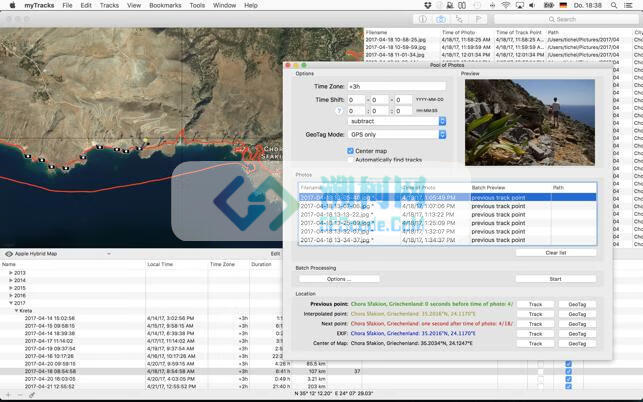Click the eye icon beside Apple Hybrid Map
Image resolution: width=643 pixels, height=402 pixels.
point(9,254)
